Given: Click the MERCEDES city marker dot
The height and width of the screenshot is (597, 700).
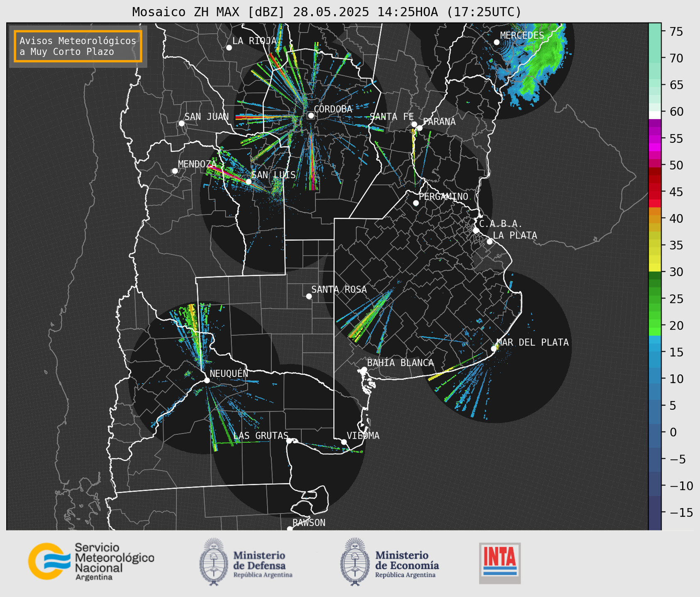Looking at the screenshot, I should click(497, 42).
